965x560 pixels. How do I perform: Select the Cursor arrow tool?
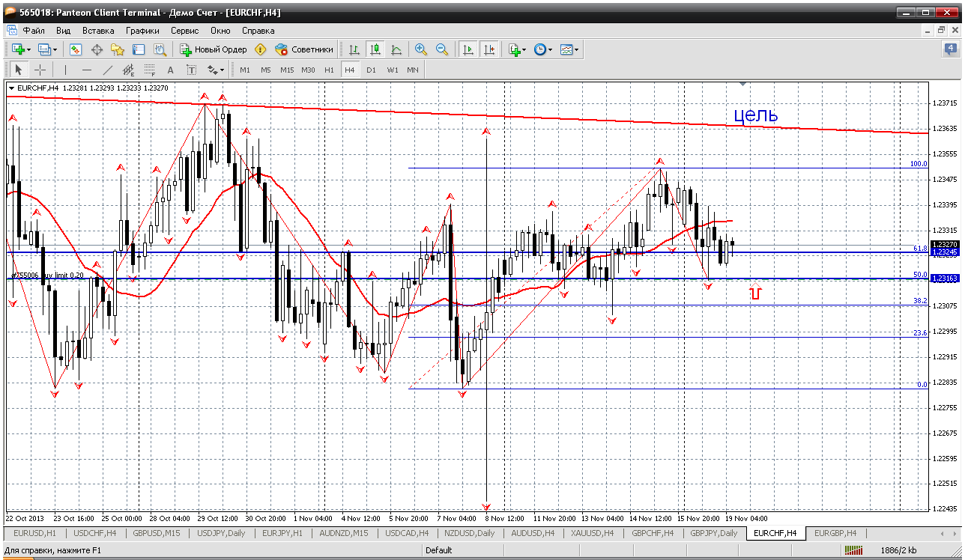click(19, 70)
